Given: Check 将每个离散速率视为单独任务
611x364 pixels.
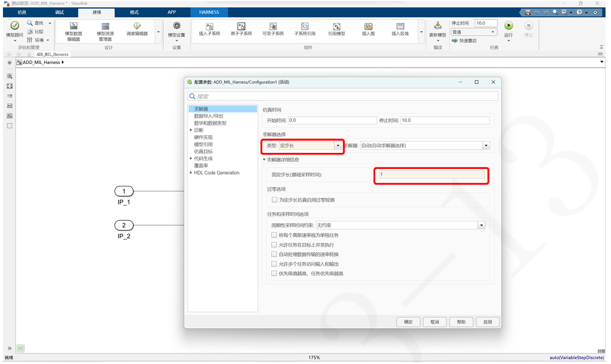Looking at the screenshot, I should tap(274, 235).
